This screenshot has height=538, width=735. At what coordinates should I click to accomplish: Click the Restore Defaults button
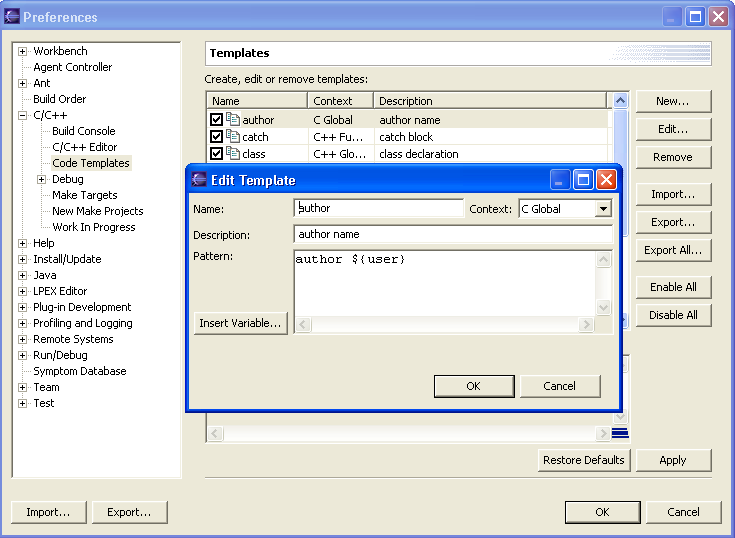tap(583, 460)
